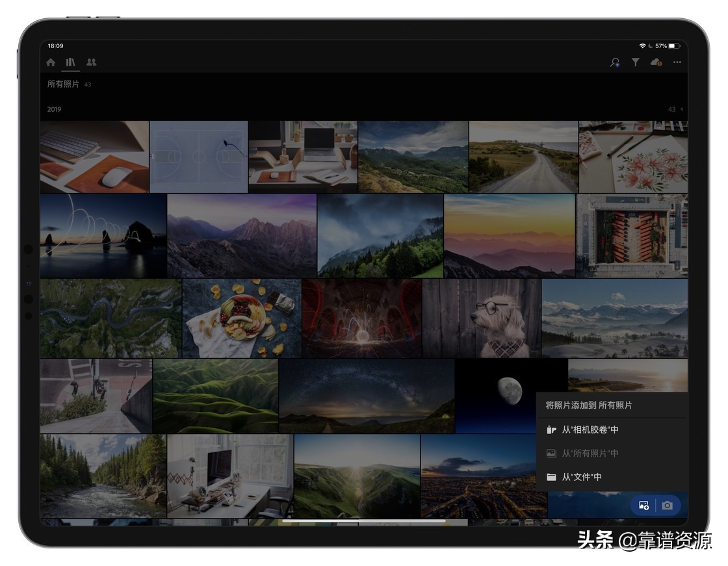The height and width of the screenshot is (566, 728).
Task: Open the watercolor flowers painting photo
Action: 633,157
